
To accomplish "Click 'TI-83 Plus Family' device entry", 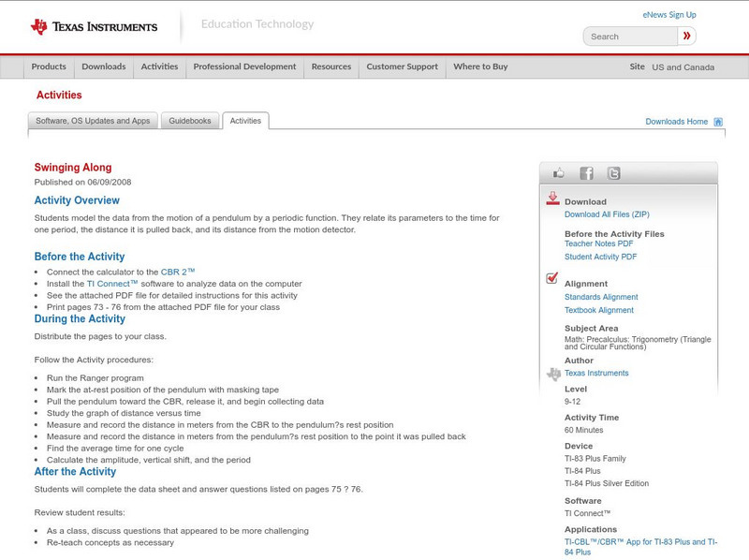I will point(595,459).
